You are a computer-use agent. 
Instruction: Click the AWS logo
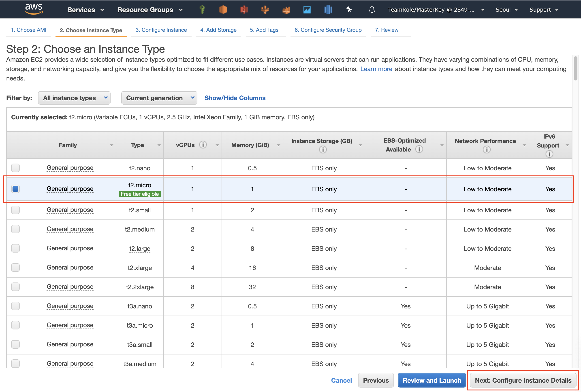34,9
